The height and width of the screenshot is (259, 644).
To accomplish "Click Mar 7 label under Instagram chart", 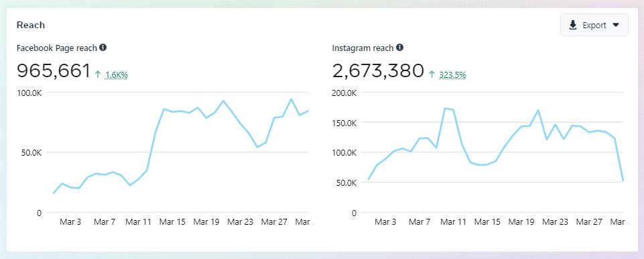I will [x=420, y=222].
